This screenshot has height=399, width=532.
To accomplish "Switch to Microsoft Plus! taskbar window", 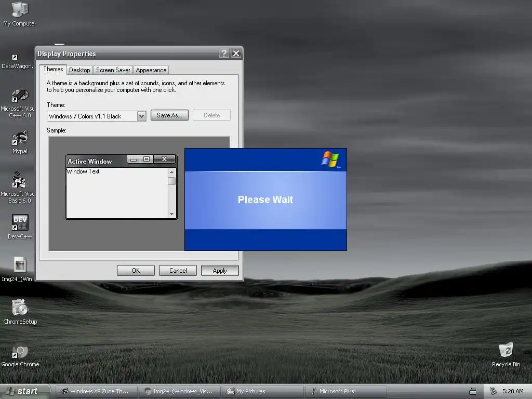I will point(345,391).
